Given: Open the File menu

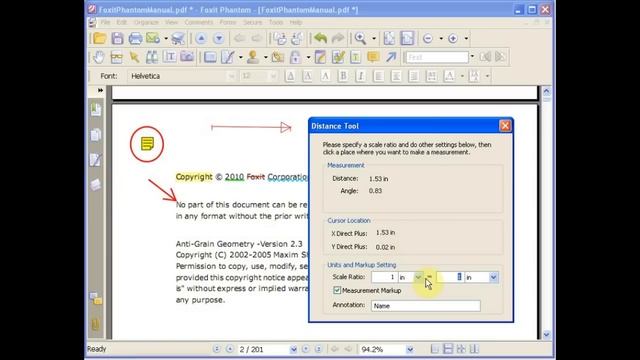Looking at the screenshot, I should [105, 22].
